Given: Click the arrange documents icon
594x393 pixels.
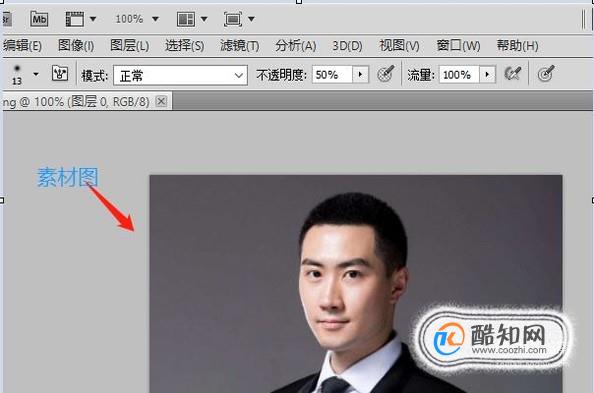Looking at the screenshot, I should point(186,19).
